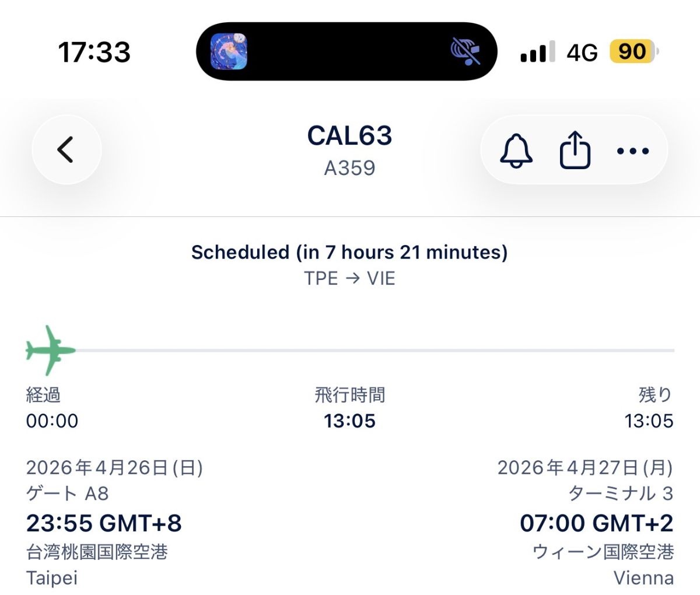The height and width of the screenshot is (595, 700).
Task: Open the ウィーン国際空港 arrival airport
Action: pyautogui.click(x=603, y=552)
